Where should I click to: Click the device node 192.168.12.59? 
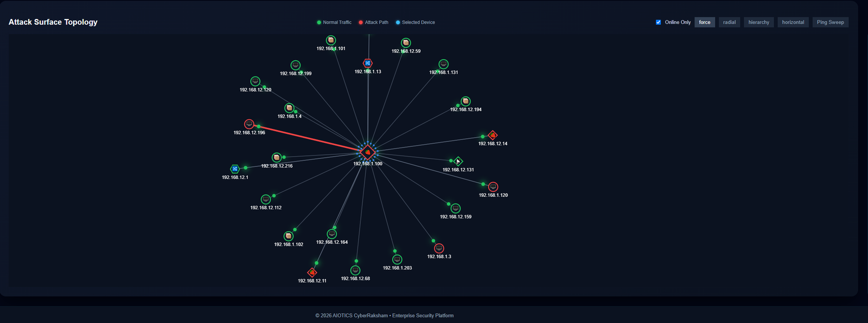pyautogui.click(x=406, y=43)
